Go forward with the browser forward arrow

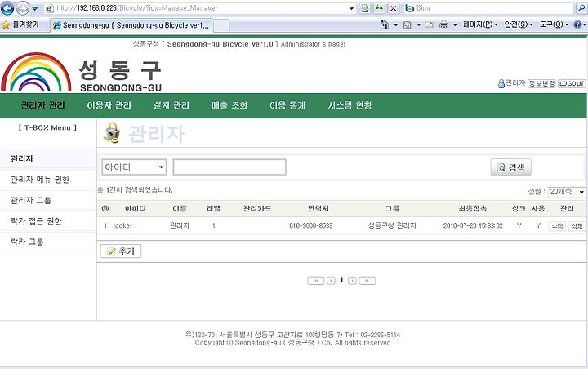pos(23,8)
